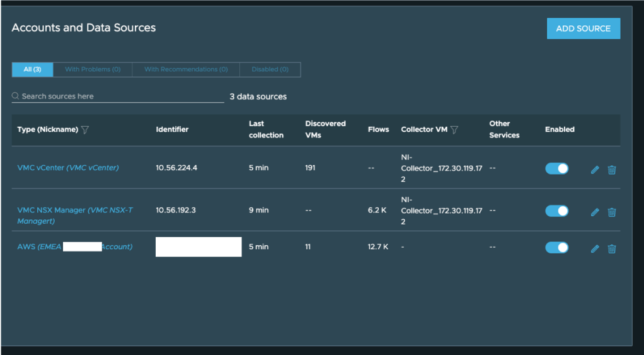Viewport: 644px width, 355px height.
Task: Open the VMC NSX Manager source link
Action: 75,215
